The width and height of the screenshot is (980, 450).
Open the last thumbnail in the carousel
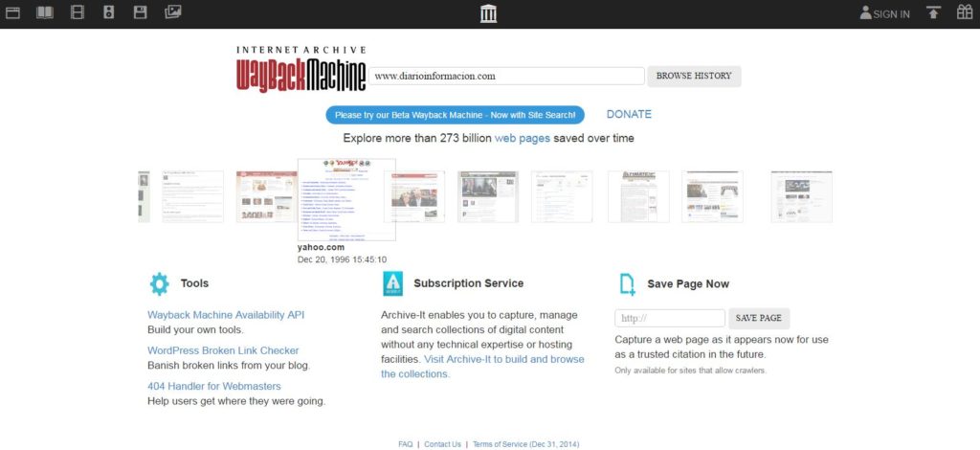(x=802, y=196)
